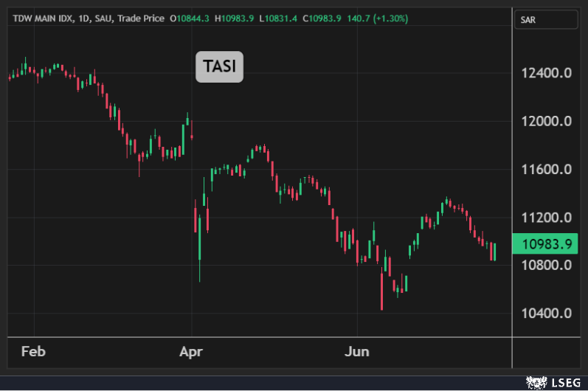Click the 11600.0 price axis label
Viewport: 588px width, 391px height.
click(547, 170)
